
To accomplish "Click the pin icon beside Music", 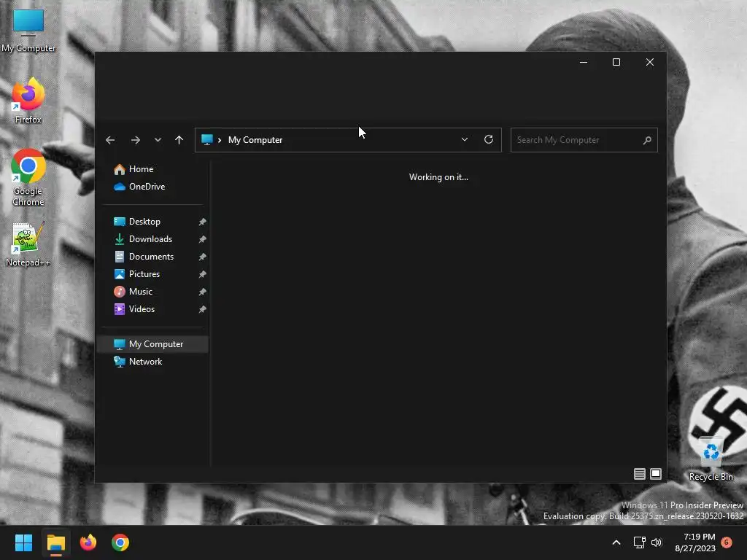I will point(203,292).
